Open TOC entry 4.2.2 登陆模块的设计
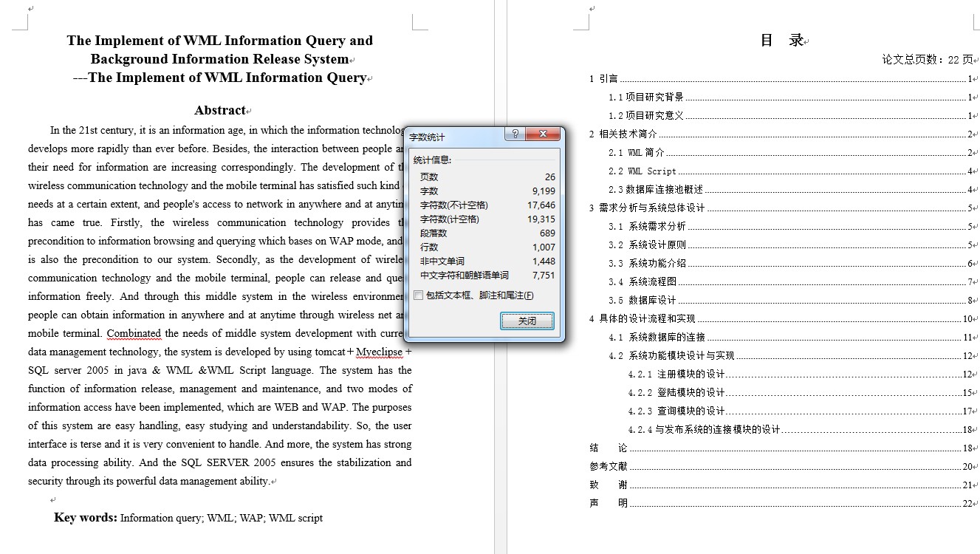Image resolution: width=980 pixels, height=554 pixels. 801,392
